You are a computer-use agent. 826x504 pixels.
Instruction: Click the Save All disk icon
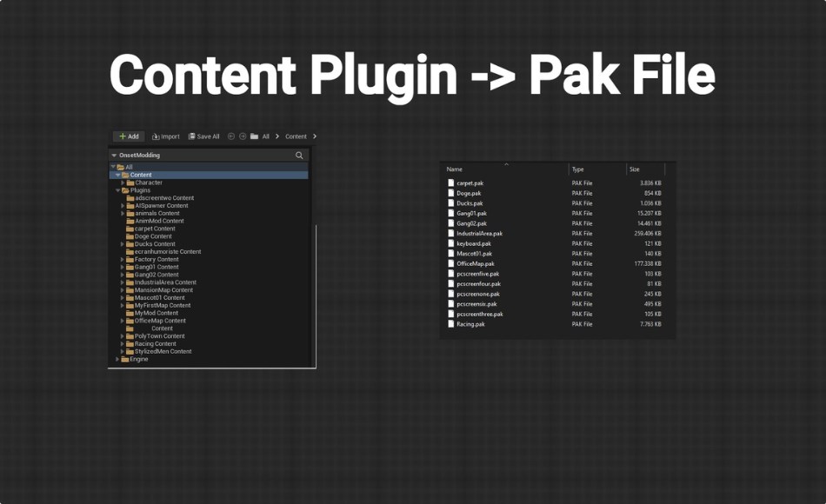click(x=191, y=136)
